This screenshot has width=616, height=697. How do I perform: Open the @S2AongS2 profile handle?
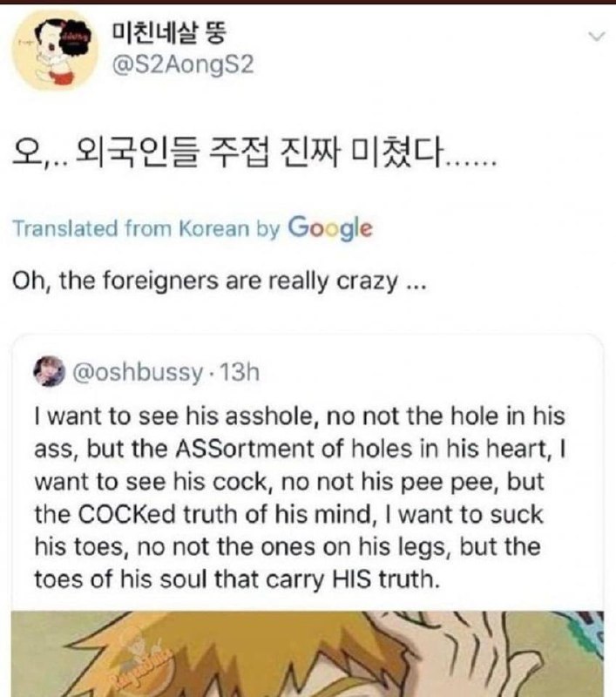coord(183,64)
